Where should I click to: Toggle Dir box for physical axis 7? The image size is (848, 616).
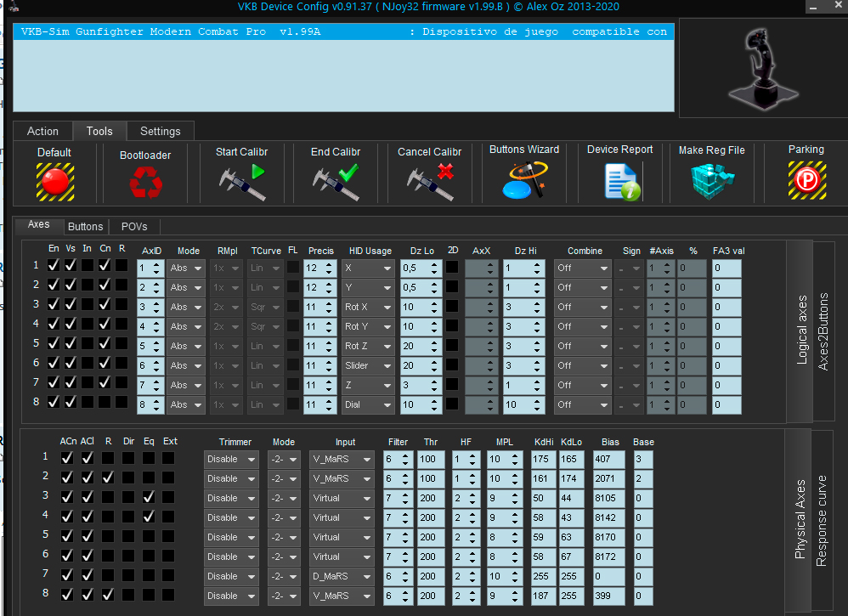[x=128, y=575]
